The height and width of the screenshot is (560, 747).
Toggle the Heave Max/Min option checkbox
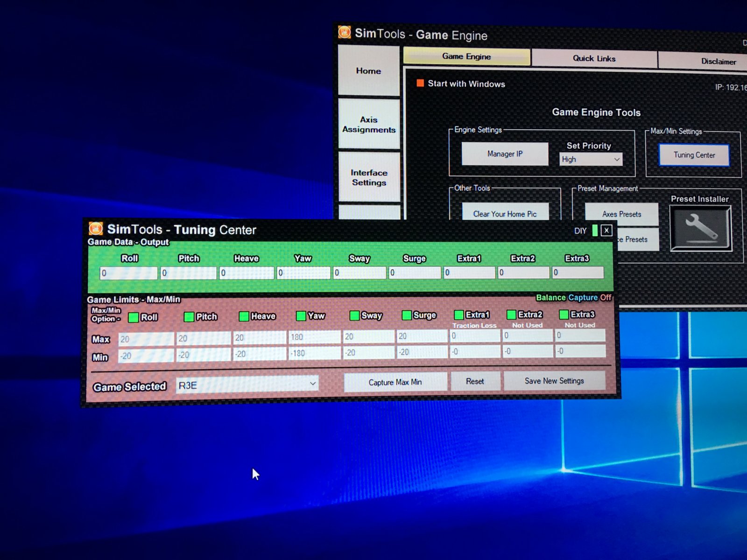[x=244, y=316]
